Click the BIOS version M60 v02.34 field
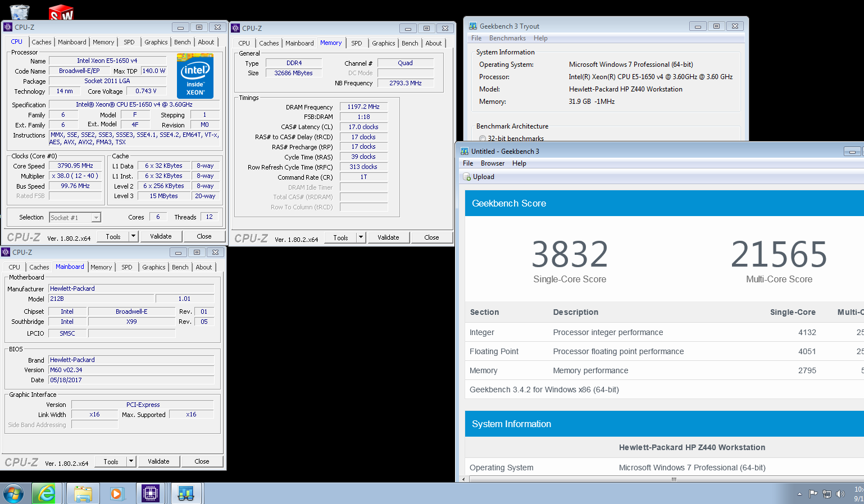 click(x=131, y=370)
